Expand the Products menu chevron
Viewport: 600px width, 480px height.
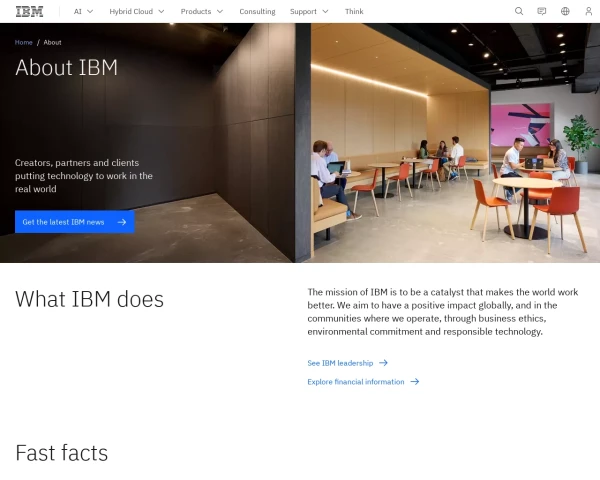click(x=220, y=11)
